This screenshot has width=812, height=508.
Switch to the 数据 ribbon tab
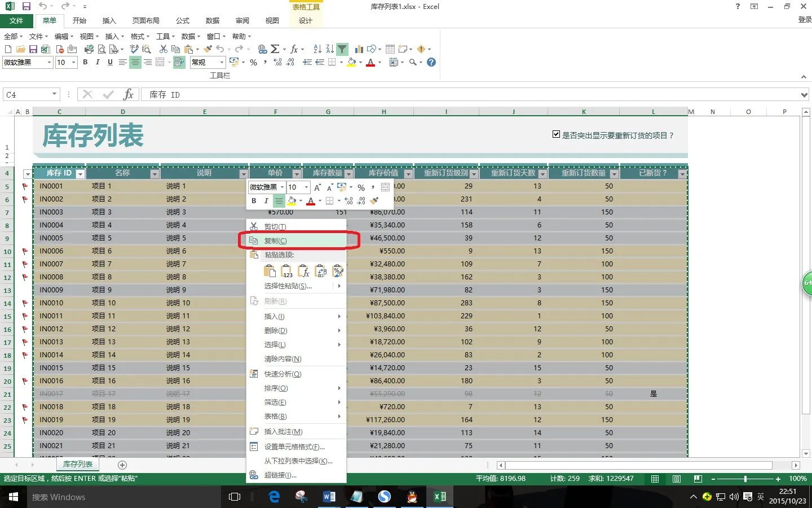pyautogui.click(x=213, y=20)
